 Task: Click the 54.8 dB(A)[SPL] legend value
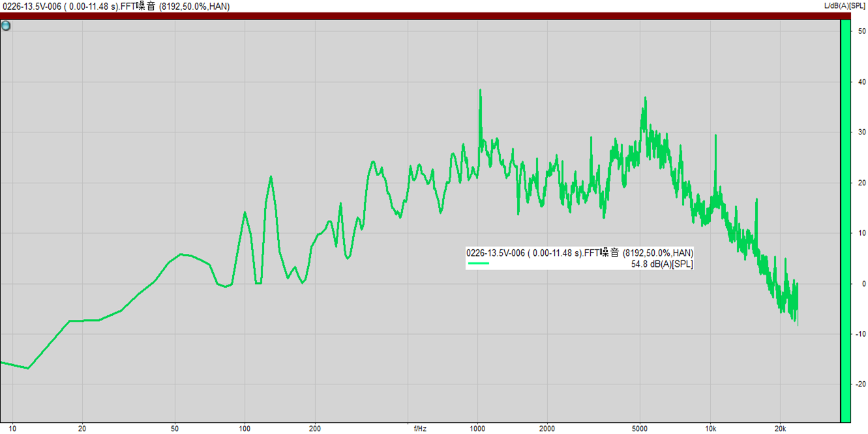point(661,264)
